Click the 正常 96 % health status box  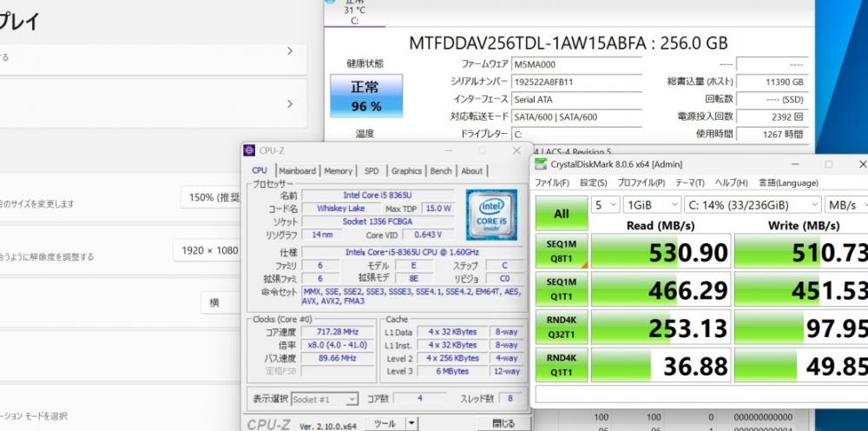pyautogui.click(x=366, y=96)
